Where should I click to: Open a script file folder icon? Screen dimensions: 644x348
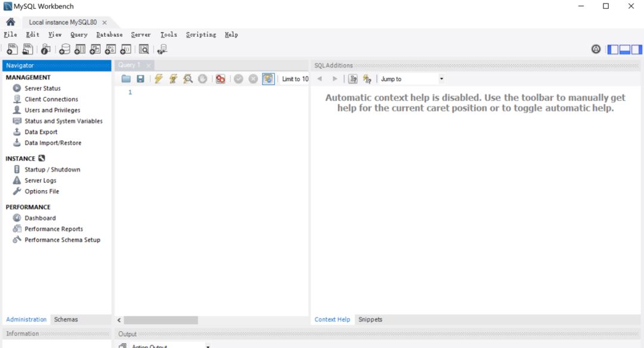point(126,79)
